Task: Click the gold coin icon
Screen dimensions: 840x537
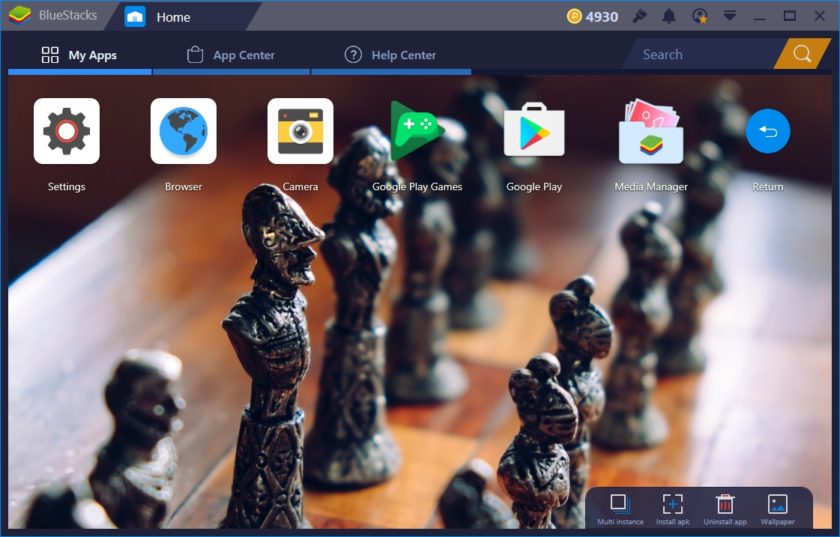Action: pyautogui.click(x=574, y=17)
